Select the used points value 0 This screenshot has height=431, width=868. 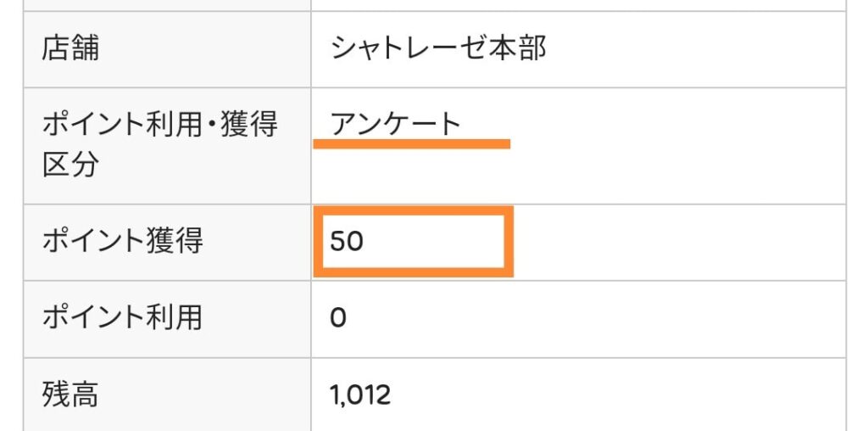point(338,318)
